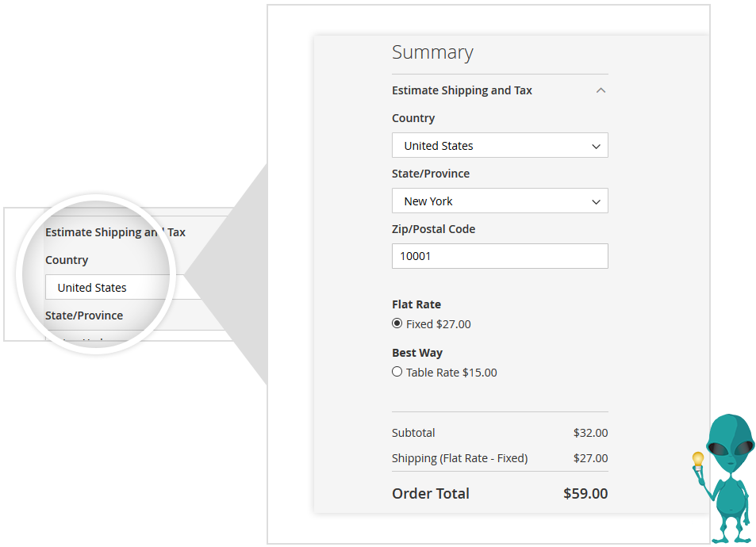Select the Table Rate $15.00 shipping option

[x=397, y=372]
